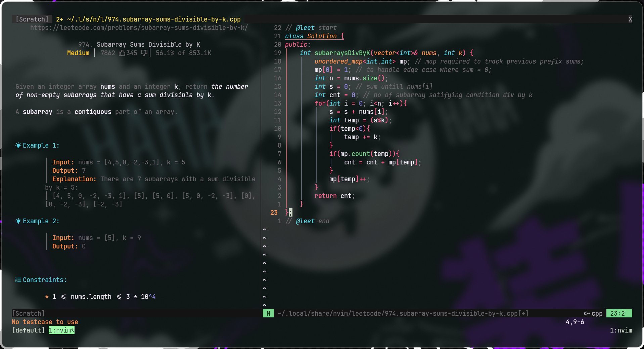This screenshot has height=349, width=644.
Task: Click the cursor block after the closing brace
Action: (290, 213)
